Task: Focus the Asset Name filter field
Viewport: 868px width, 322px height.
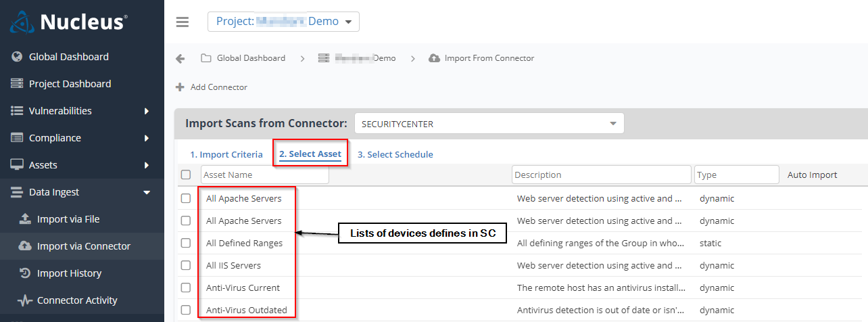Action: (265, 175)
